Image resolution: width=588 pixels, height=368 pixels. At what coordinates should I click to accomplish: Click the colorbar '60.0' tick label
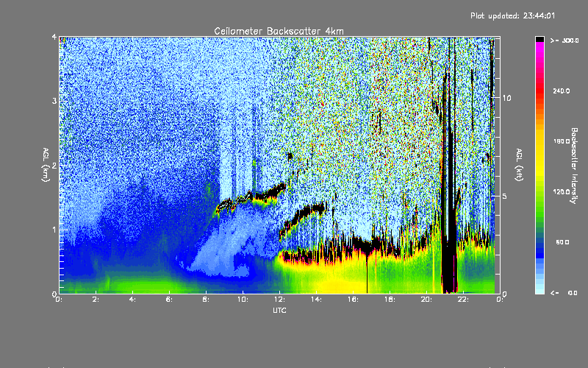(562, 243)
